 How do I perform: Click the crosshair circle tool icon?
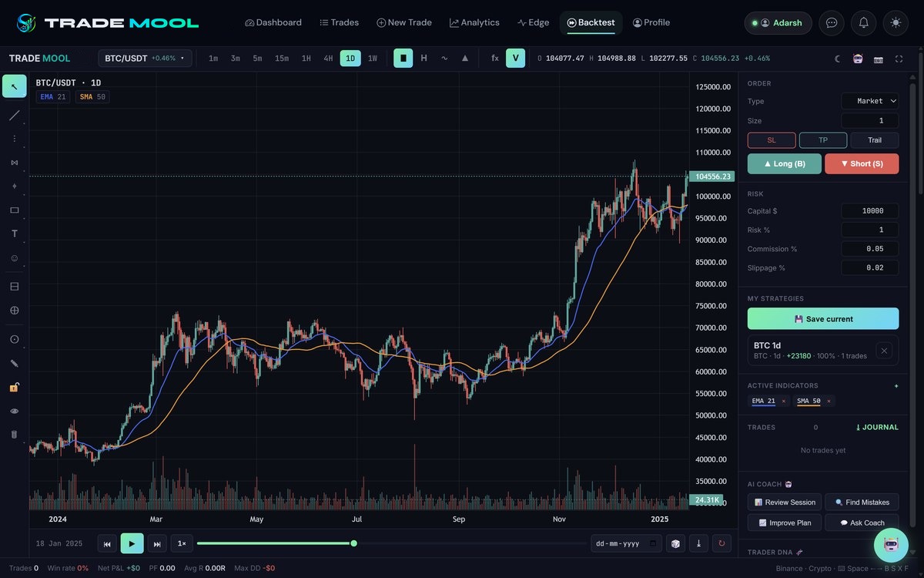14,311
